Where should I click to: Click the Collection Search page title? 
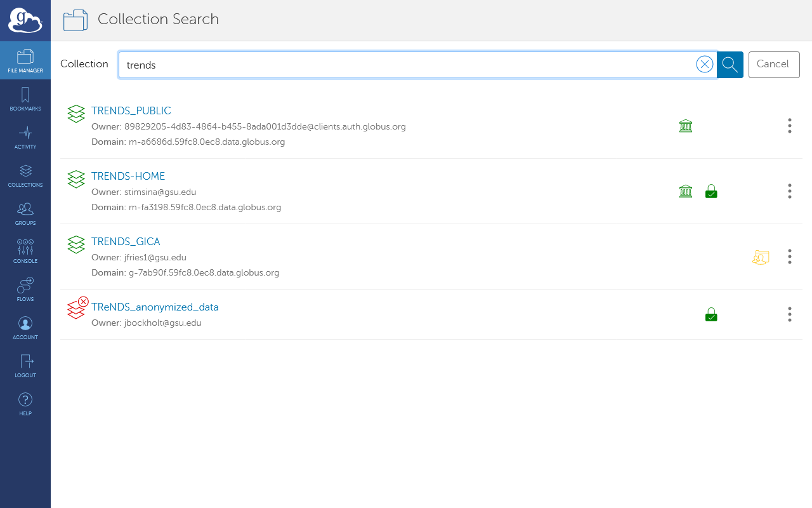pos(158,19)
